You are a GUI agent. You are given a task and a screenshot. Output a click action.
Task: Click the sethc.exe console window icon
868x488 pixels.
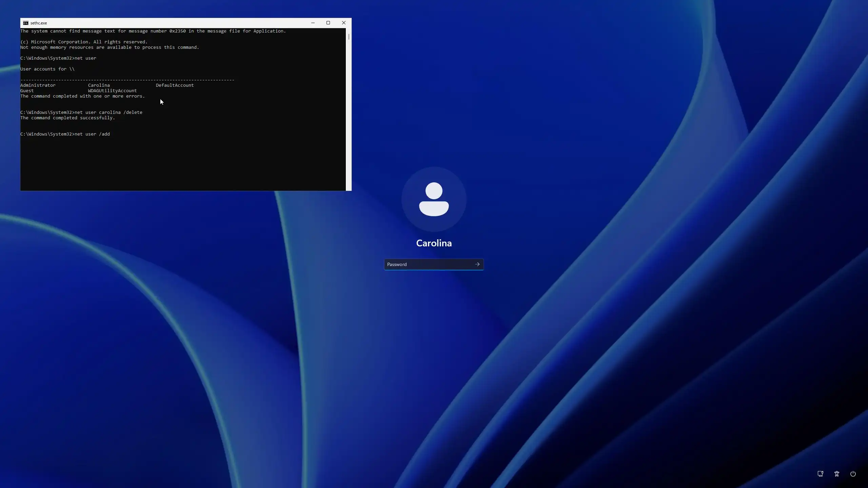pyautogui.click(x=26, y=23)
